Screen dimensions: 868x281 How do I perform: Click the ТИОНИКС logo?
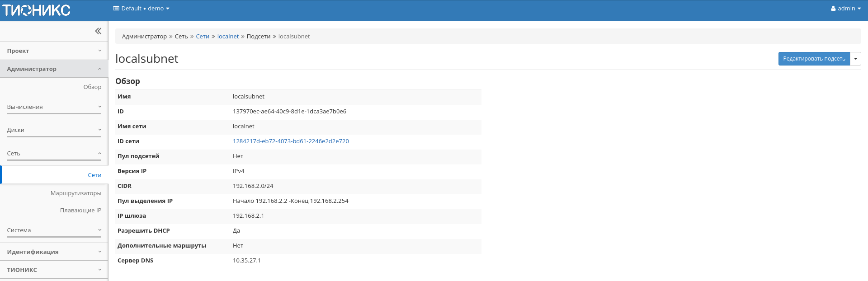(x=36, y=10)
